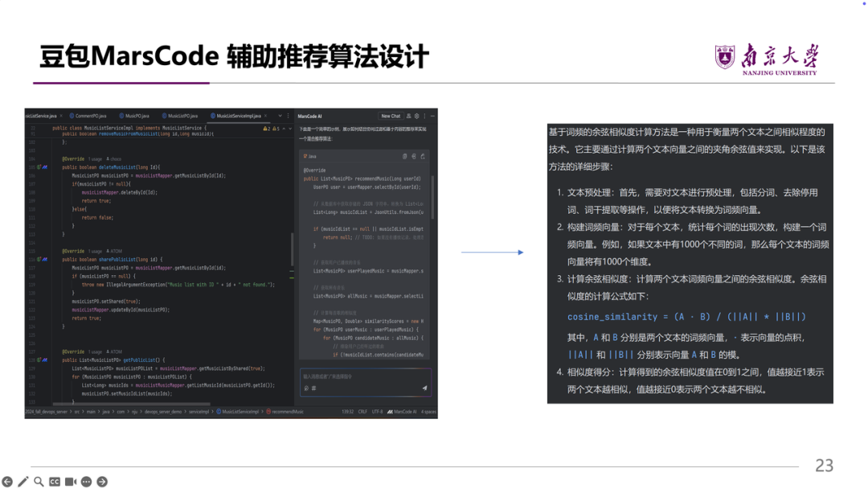The height and width of the screenshot is (489, 868).
Task: Open the MarsCode AI status bar widget
Action: [x=402, y=412]
